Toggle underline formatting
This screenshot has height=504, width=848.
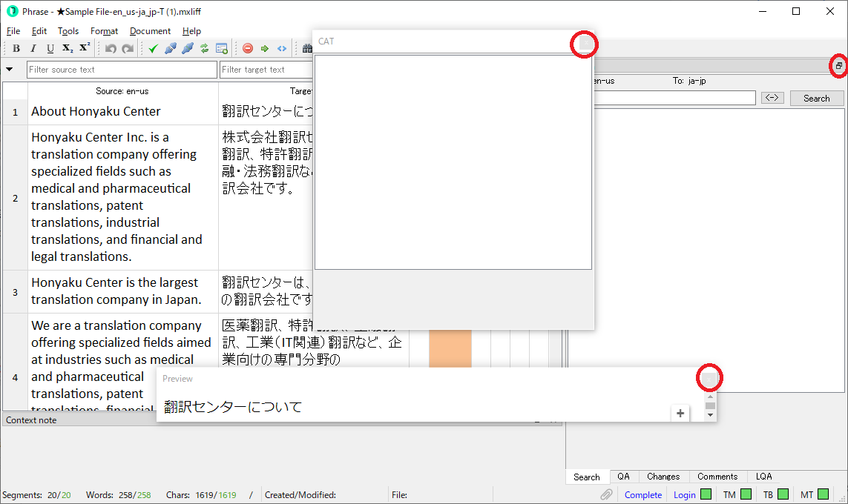click(x=50, y=48)
